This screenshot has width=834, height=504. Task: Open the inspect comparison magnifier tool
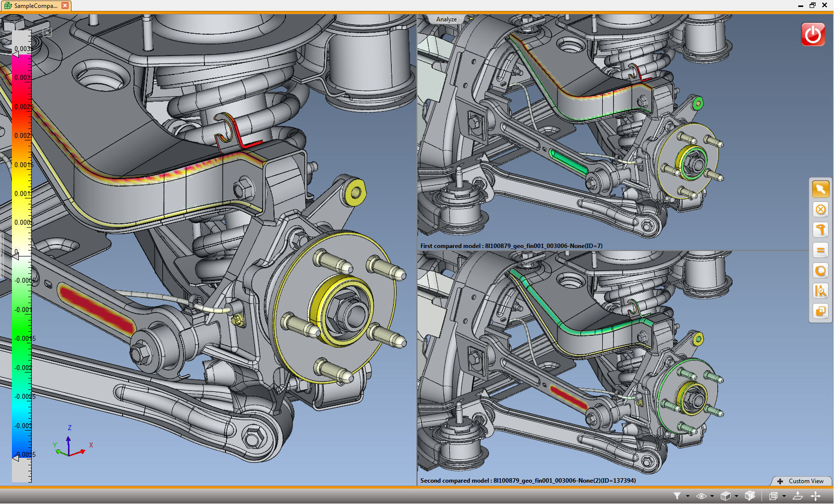click(x=820, y=291)
